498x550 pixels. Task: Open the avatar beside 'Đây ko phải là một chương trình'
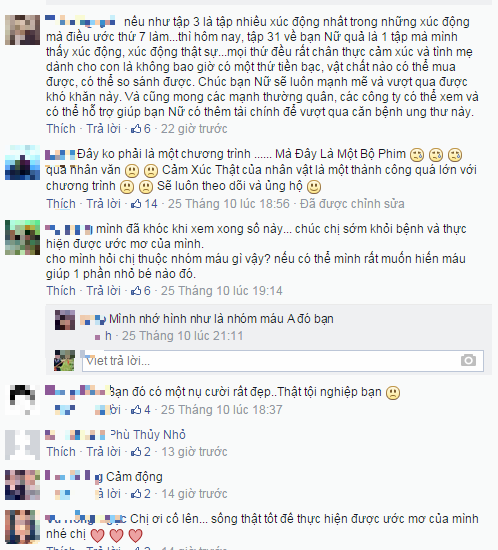(22, 162)
